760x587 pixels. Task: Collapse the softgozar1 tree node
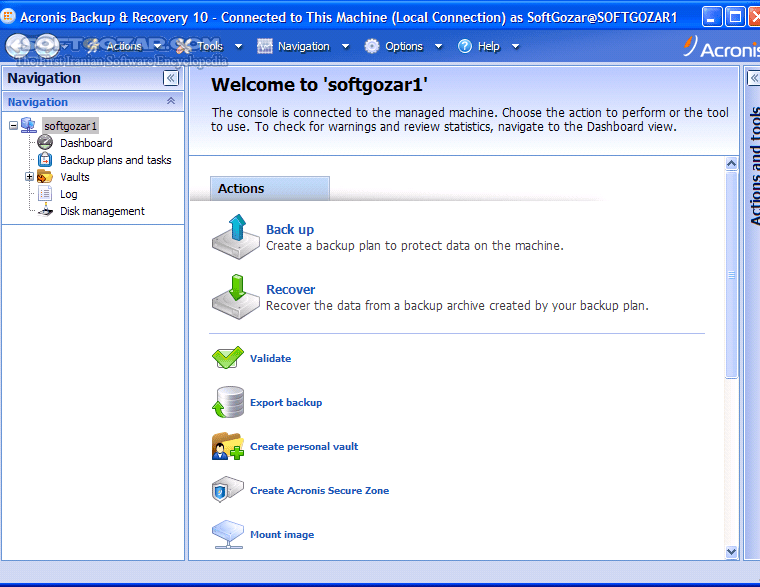coord(14,126)
